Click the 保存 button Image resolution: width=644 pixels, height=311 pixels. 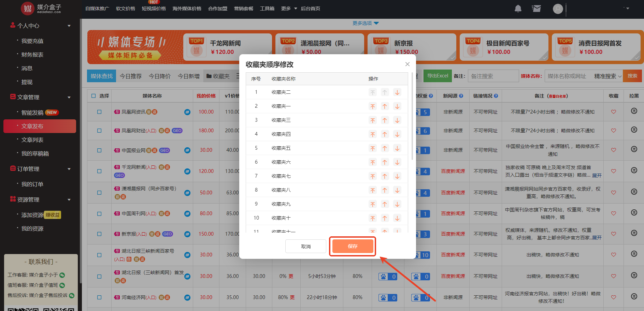coord(352,246)
